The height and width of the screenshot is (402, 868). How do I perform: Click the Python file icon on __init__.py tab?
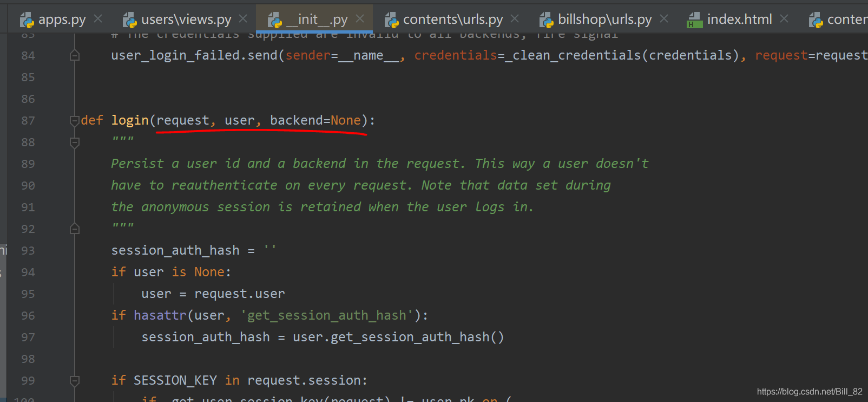[x=275, y=21]
